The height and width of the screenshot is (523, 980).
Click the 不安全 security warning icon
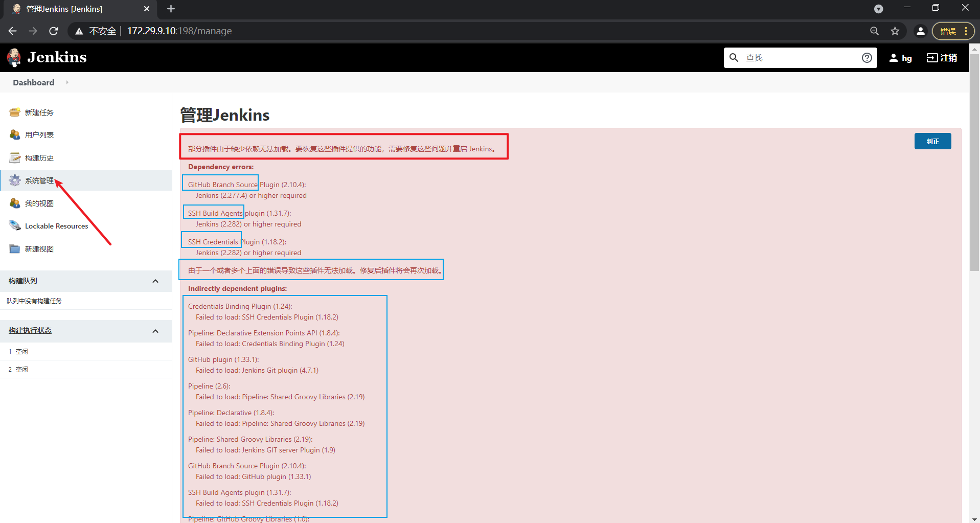point(79,31)
